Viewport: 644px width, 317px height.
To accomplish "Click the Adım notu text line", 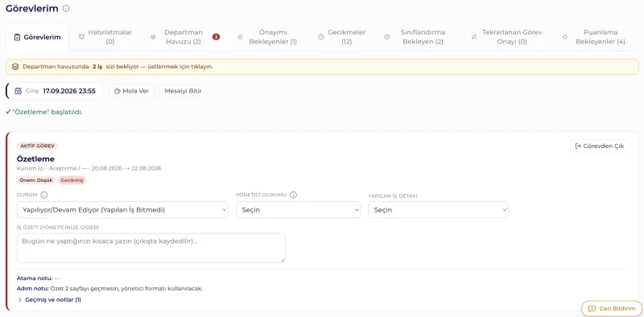I will (x=109, y=289).
